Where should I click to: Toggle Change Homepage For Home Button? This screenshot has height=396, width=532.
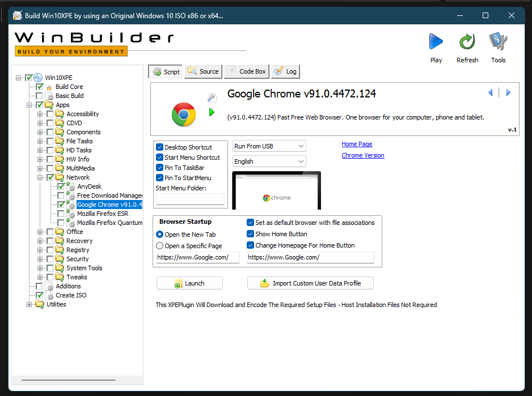click(x=250, y=245)
